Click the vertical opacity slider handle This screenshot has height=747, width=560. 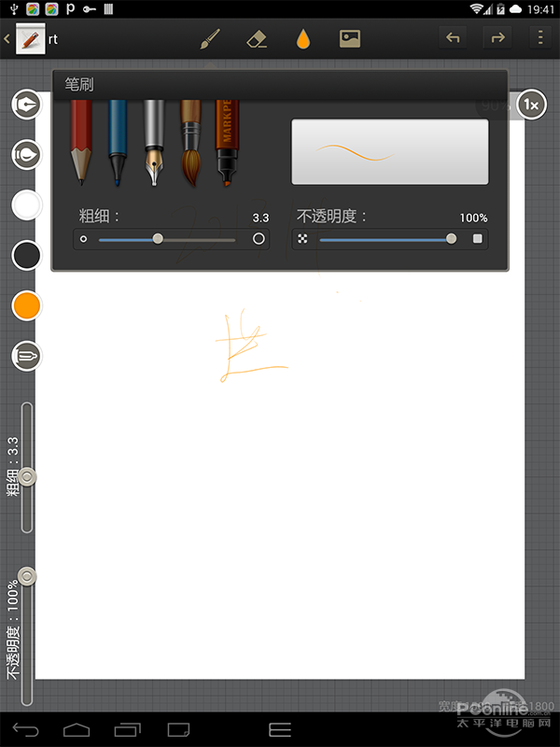point(27,576)
